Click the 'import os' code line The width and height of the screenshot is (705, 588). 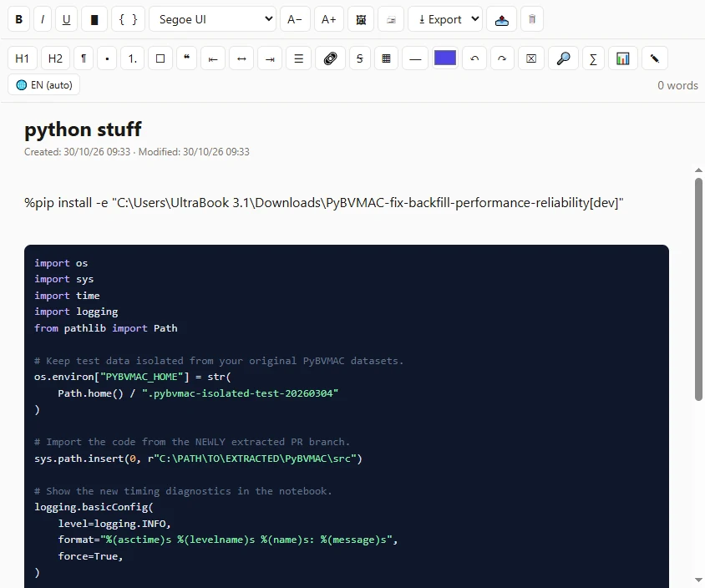click(x=61, y=263)
